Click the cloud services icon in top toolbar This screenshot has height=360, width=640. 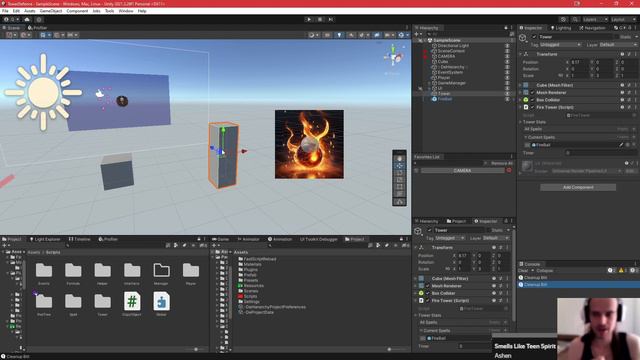27,19
